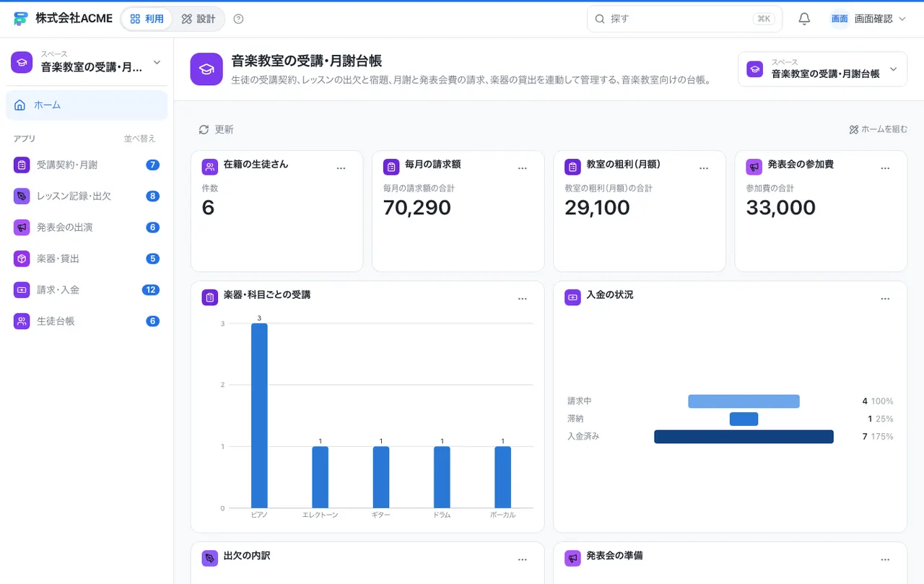
Task: Click the 更新 refresh button
Action: 216,129
